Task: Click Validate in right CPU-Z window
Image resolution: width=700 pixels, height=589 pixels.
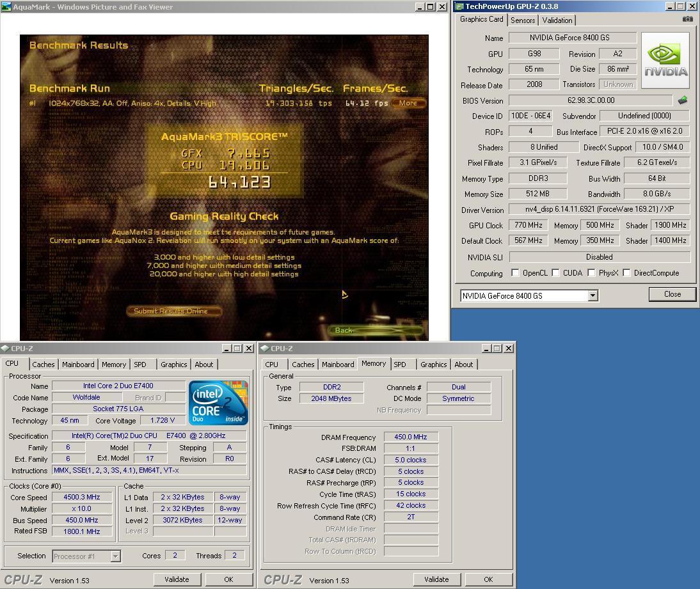Action: click(436, 579)
